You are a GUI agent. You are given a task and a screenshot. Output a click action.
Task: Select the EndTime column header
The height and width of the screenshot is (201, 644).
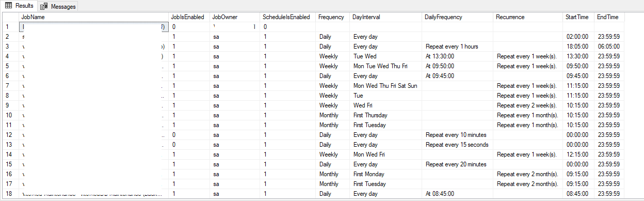click(609, 17)
